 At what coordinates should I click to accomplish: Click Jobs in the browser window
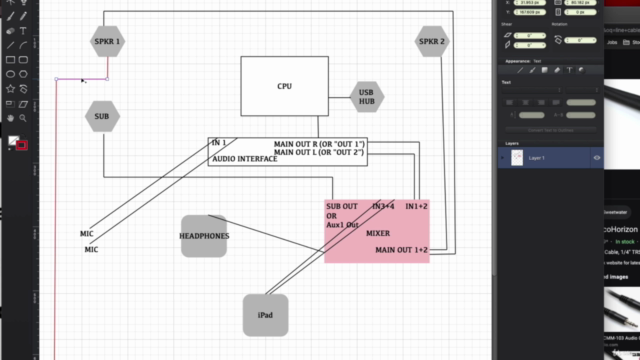pyautogui.click(x=612, y=42)
